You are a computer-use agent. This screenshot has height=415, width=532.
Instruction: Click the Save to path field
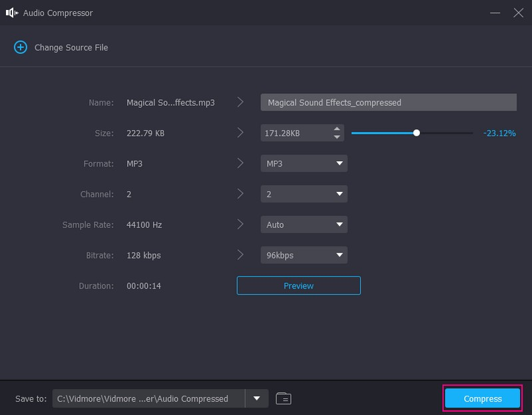pyautogui.click(x=148, y=398)
